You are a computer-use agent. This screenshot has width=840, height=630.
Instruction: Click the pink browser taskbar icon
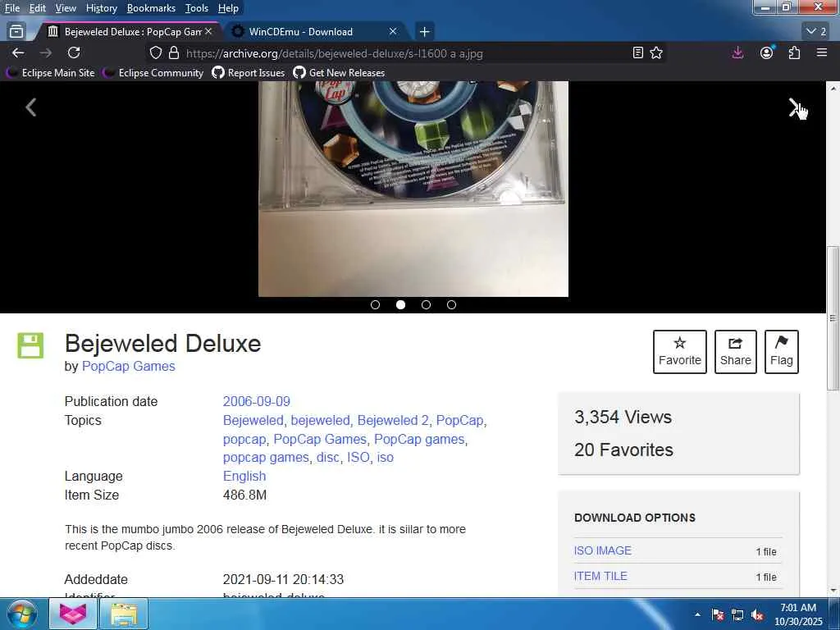(73, 614)
